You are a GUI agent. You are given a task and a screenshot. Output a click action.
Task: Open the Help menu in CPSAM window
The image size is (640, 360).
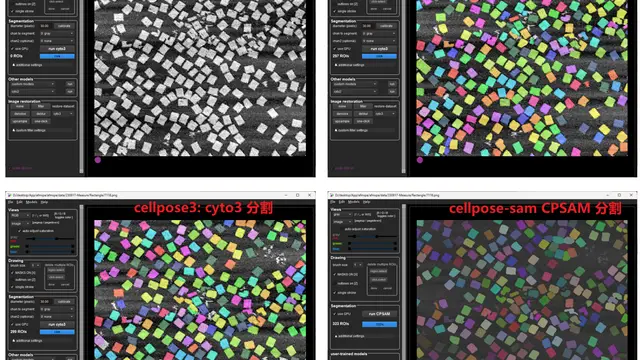pyautogui.click(x=367, y=202)
